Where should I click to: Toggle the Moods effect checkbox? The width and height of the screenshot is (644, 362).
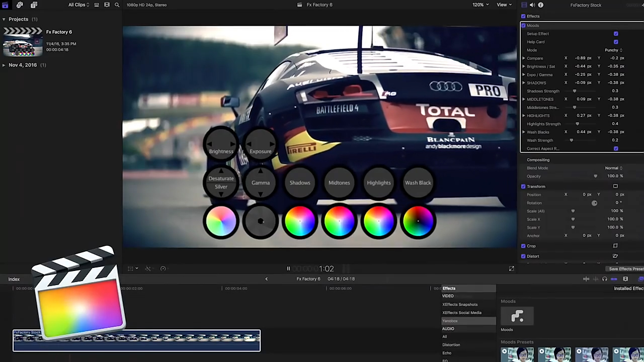click(524, 26)
